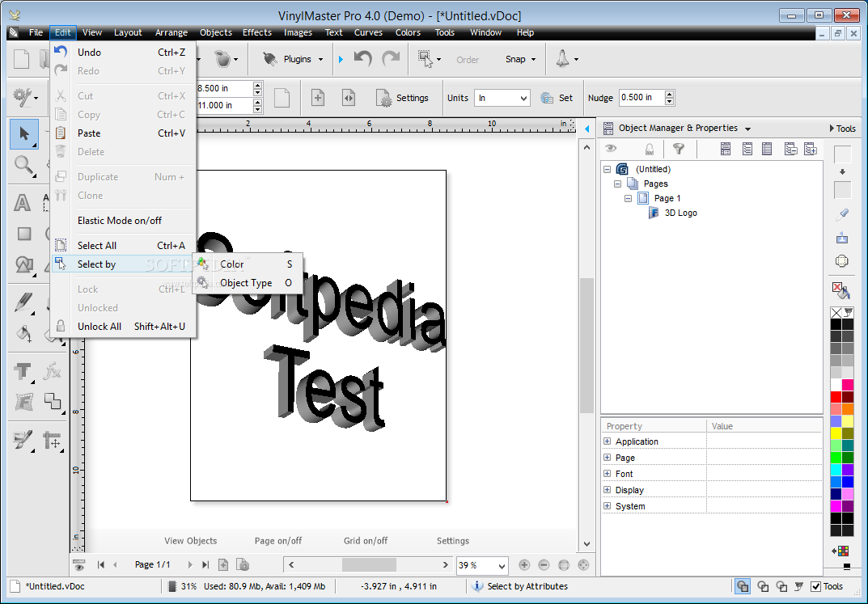Select the magnifier zoom tool

pyautogui.click(x=23, y=165)
